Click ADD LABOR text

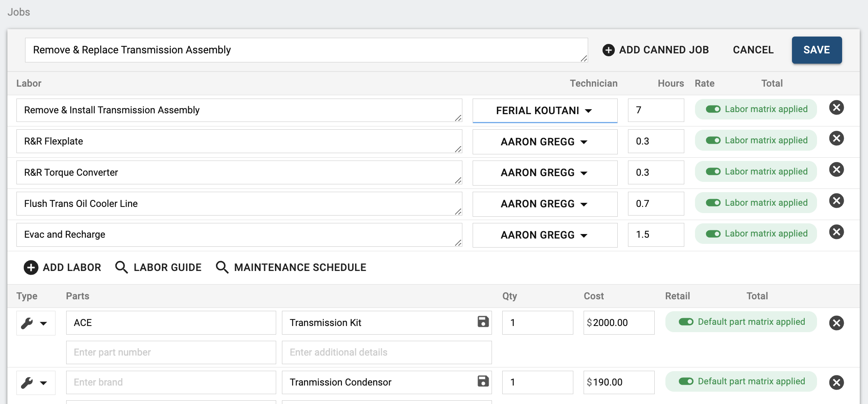pyautogui.click(x=72, y=268)
